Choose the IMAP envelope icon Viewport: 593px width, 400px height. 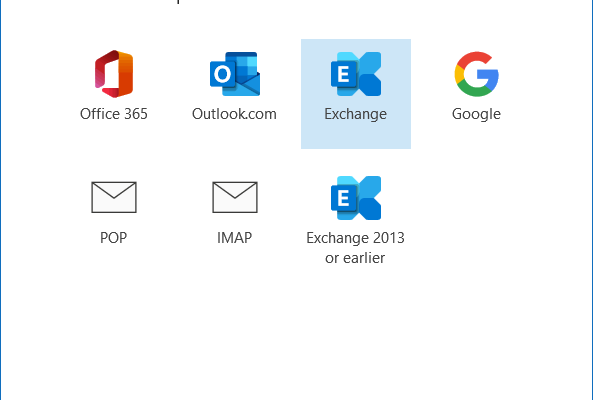pyautogui.click(x=235, y=197)
